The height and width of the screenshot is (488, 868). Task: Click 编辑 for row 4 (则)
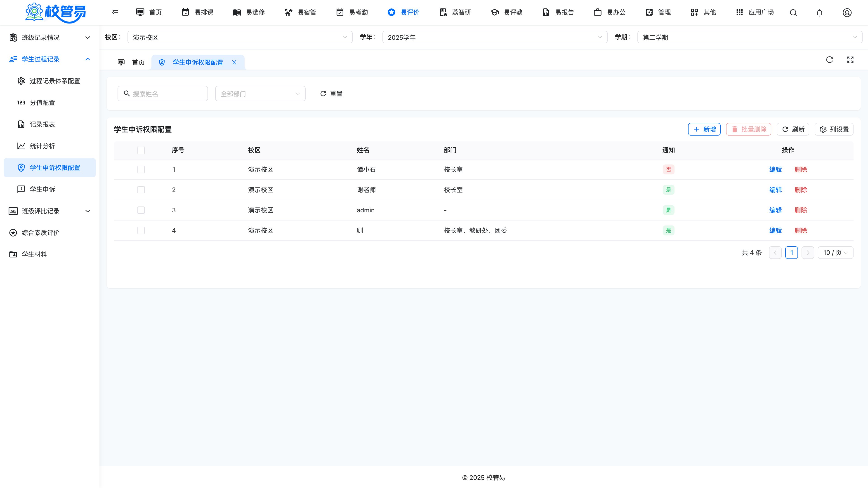pos(775,230)
